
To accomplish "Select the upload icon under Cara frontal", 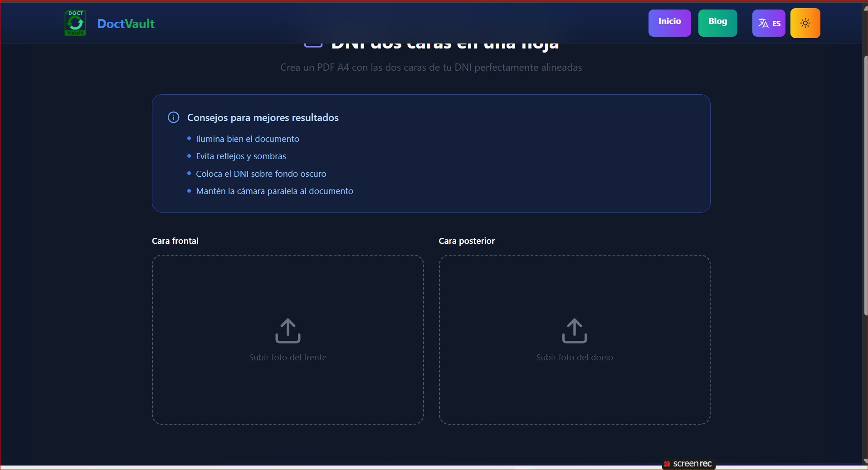I will (288, 331).
